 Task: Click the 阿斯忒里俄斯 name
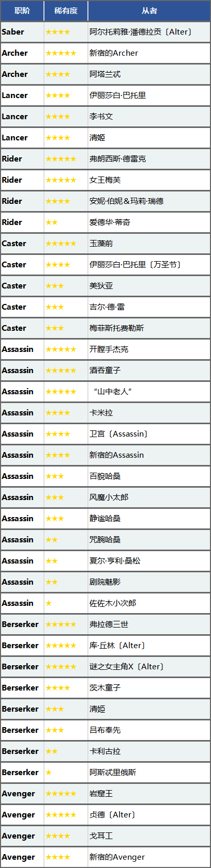113,773
